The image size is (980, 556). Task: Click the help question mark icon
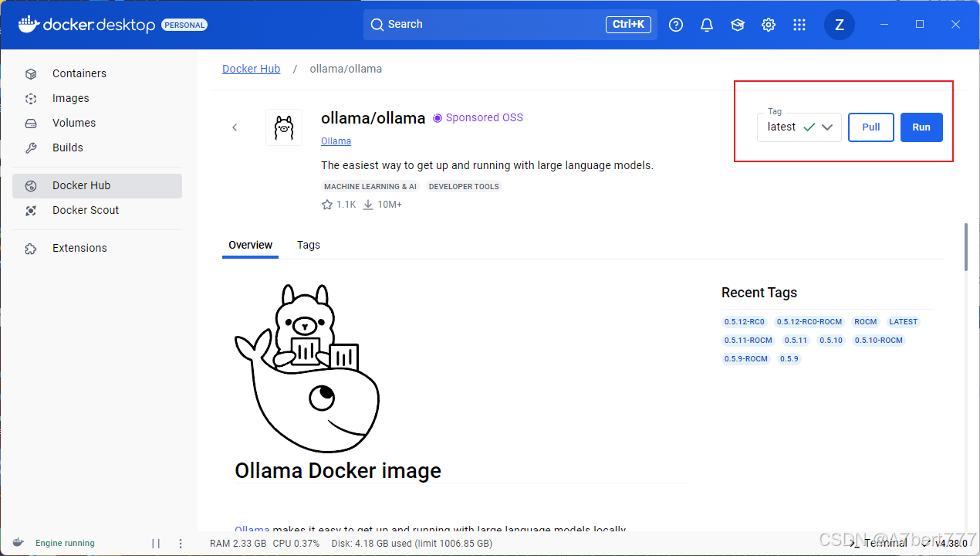(x=676, y=25)
